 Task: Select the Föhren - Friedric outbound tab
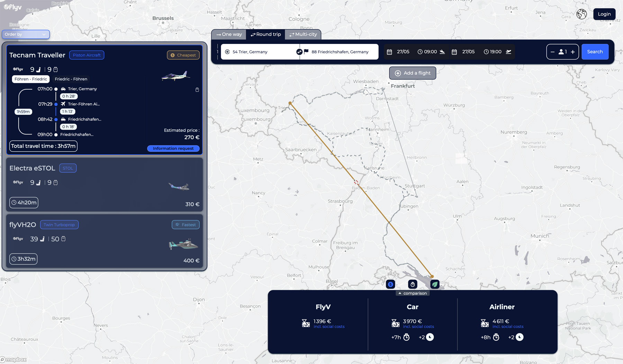pos(30,79)
